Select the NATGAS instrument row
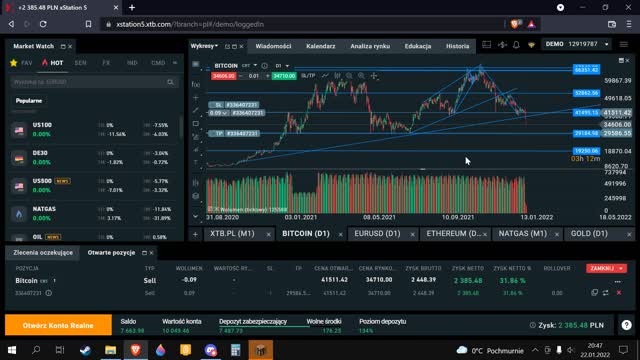This screenshot has width=640, height=360. pos(93,213)
